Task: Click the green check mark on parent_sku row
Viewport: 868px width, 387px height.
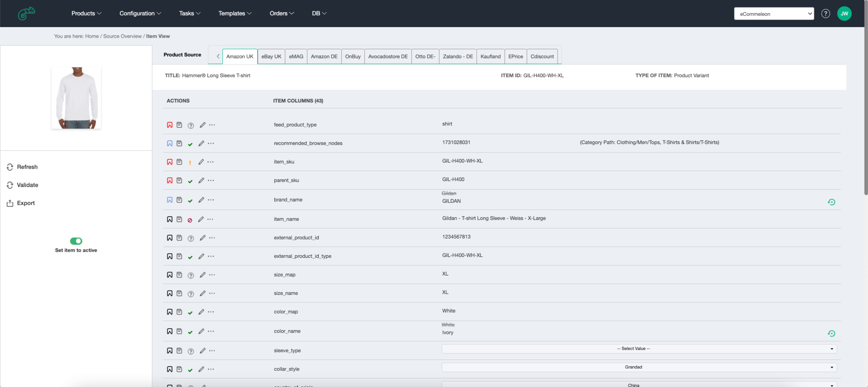Action: [190, 180]
